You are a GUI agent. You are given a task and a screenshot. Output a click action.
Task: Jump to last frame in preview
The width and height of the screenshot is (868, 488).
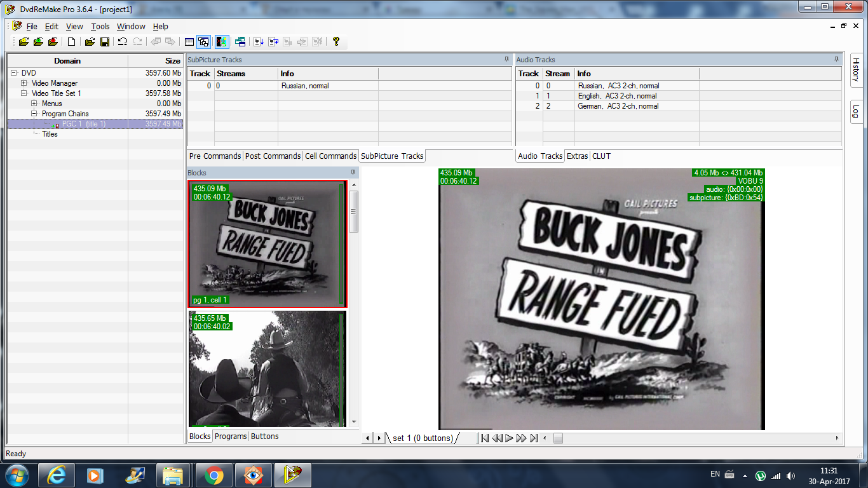click(534, 438)
